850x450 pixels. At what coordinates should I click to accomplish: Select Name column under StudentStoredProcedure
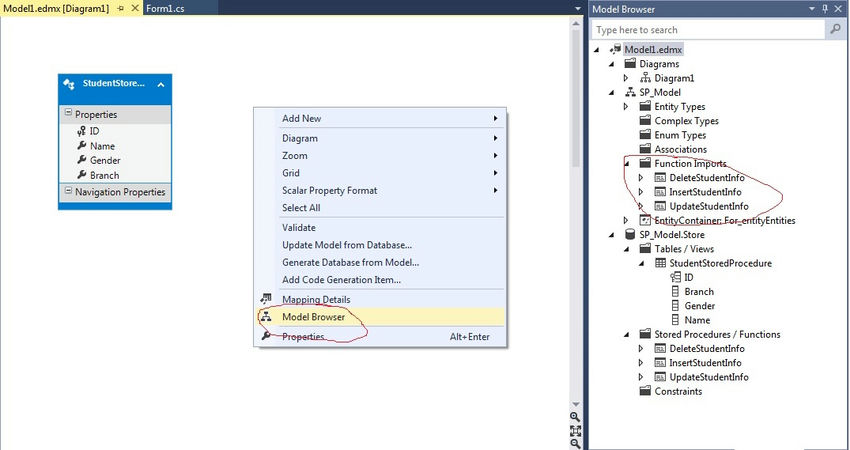tap(697, 320)
